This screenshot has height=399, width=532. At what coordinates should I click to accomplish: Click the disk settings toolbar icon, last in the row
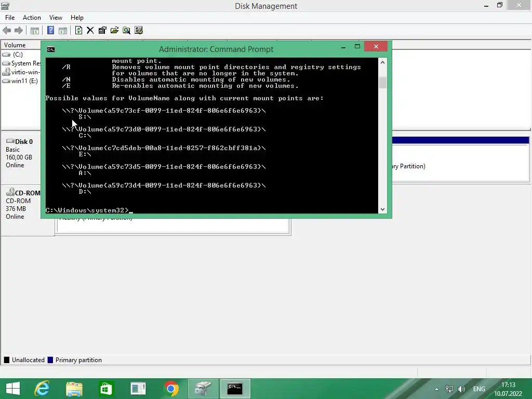(x=139, y=31)
